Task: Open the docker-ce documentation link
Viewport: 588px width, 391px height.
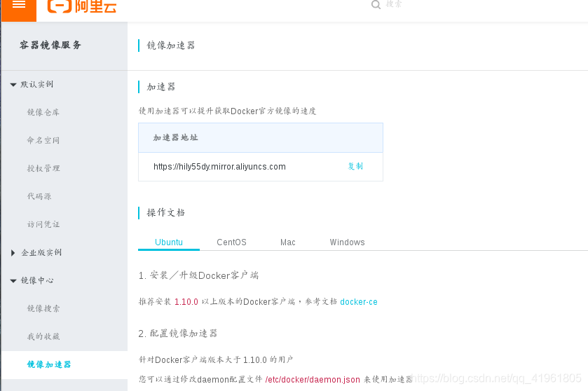Action: pyautogui.click(x=359, y=302)
